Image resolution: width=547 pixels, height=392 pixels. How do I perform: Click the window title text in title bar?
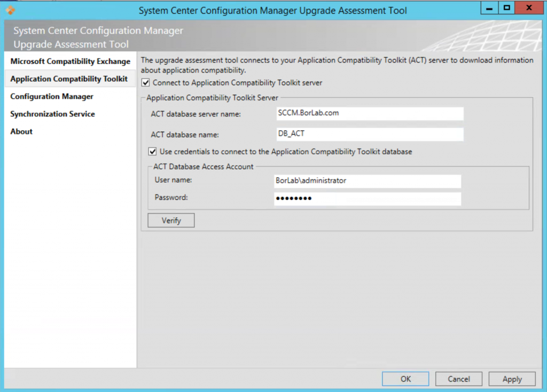coord(273,11)
